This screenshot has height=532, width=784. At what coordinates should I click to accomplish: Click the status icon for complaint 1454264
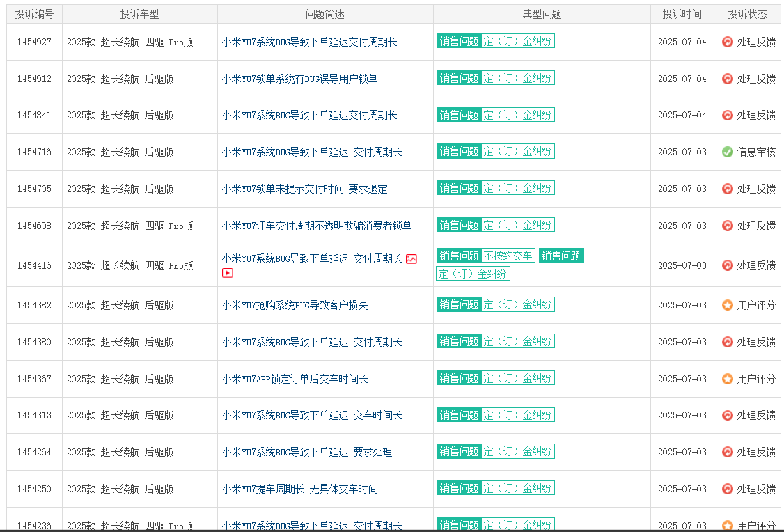tap(728, 452)
